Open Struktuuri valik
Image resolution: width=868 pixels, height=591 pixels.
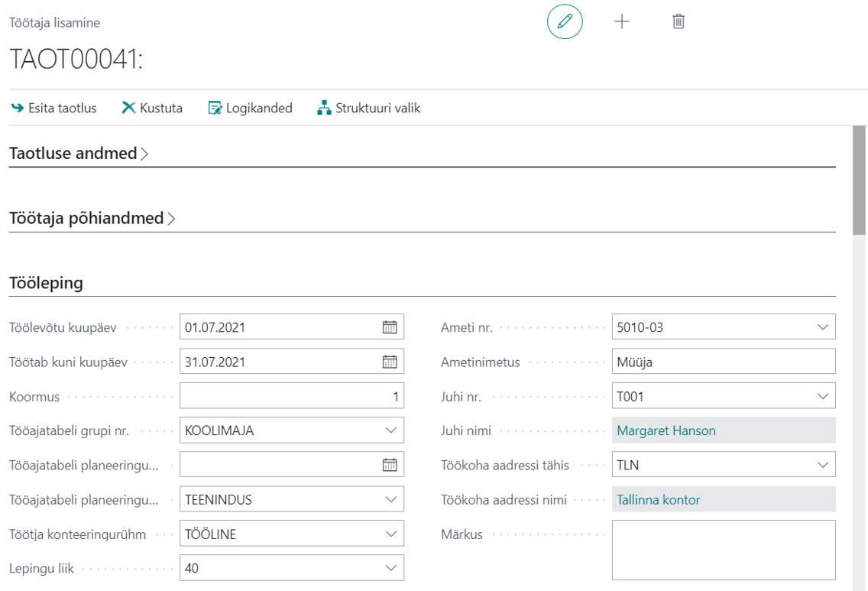tap(369, 108)
